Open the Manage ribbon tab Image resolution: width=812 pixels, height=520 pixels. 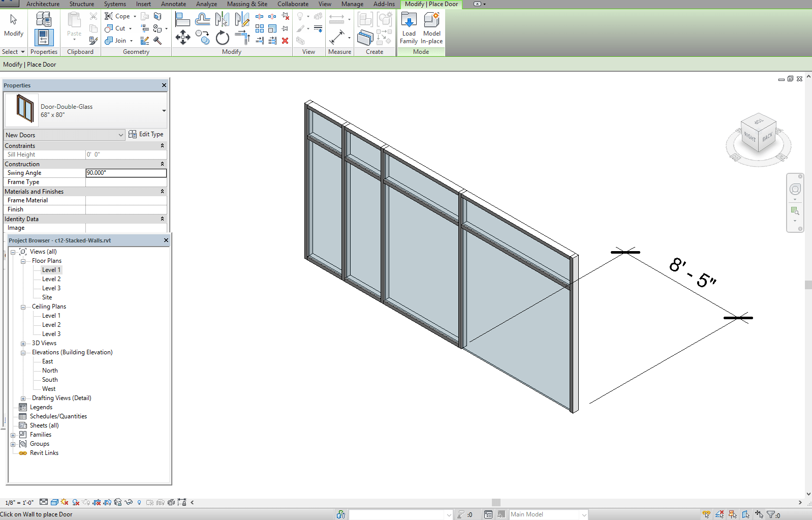[352, 4]
